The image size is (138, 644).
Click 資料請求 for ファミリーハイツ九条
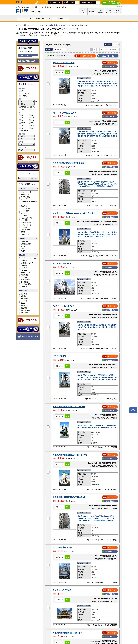(x=110, y=590)
